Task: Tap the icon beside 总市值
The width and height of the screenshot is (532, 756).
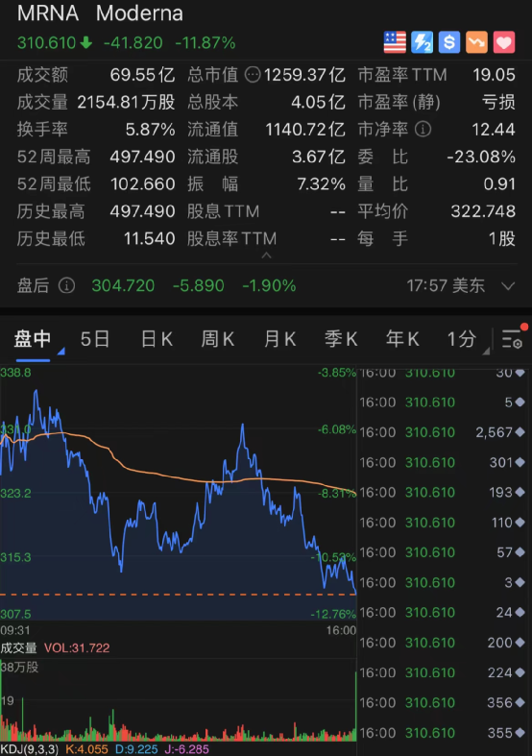Action: (x=253, y=75)
